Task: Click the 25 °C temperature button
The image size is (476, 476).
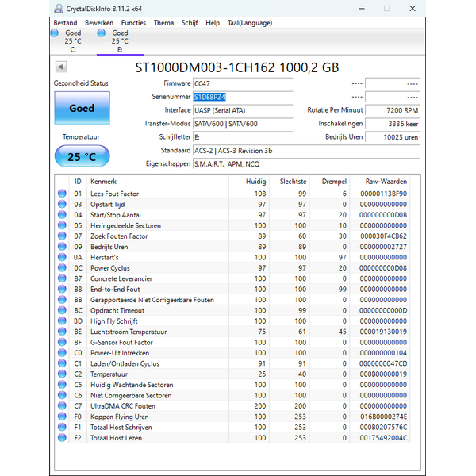Action: (82, 156)
